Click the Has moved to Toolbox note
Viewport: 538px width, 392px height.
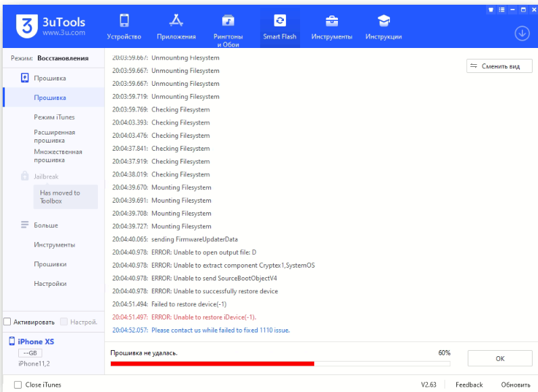(x=66, y=197)
